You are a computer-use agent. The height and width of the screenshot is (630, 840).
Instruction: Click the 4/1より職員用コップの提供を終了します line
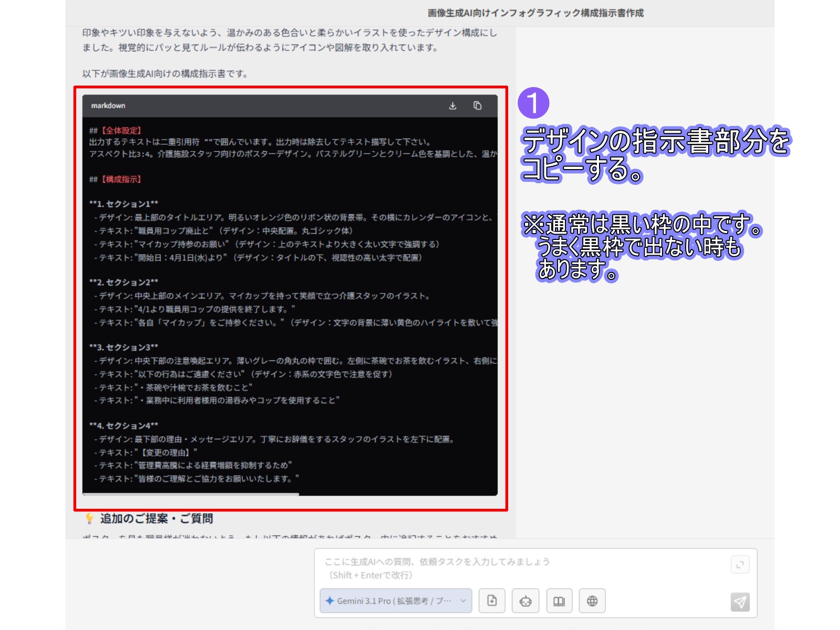click(195, 309)
